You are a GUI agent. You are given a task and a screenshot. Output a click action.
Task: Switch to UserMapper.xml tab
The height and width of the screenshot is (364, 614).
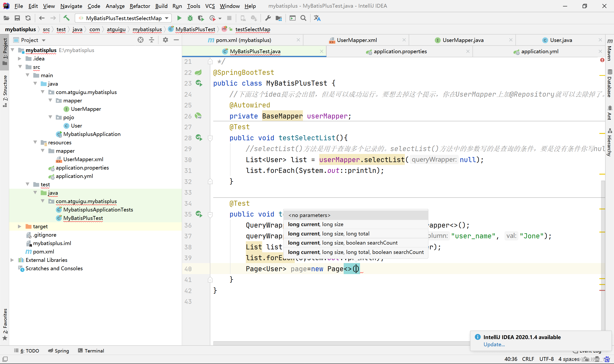pos(357,40)
